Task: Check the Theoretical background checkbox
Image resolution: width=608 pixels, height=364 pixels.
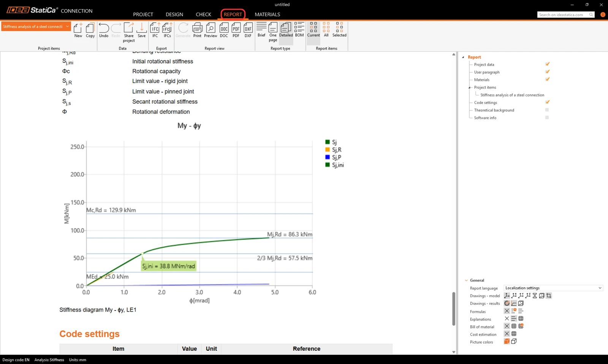Action: [547, 110]
